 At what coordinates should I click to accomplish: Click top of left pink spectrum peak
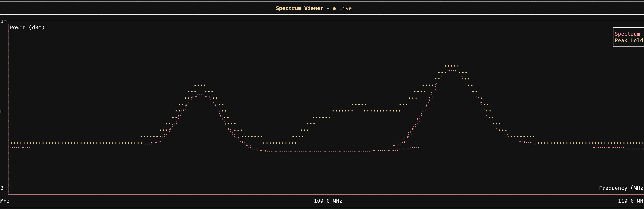tap(201, 94)
